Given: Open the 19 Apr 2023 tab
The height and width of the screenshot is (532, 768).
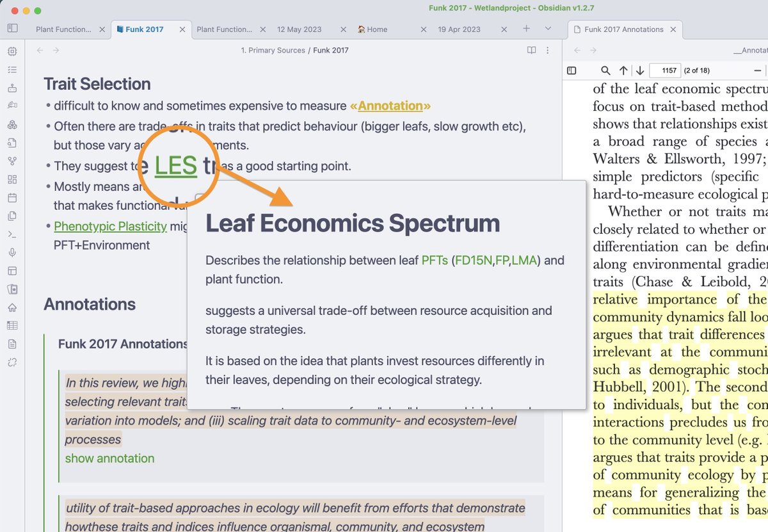Looking at the screenshot, I should click(459, 29).
